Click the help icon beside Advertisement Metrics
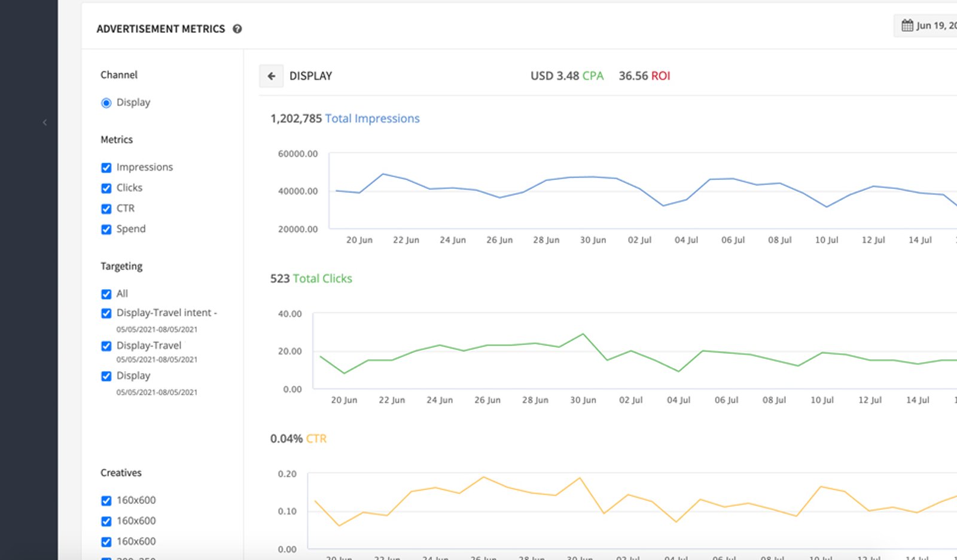The width and height of the screenshot is (957, 560). click(x=237, y=29)
